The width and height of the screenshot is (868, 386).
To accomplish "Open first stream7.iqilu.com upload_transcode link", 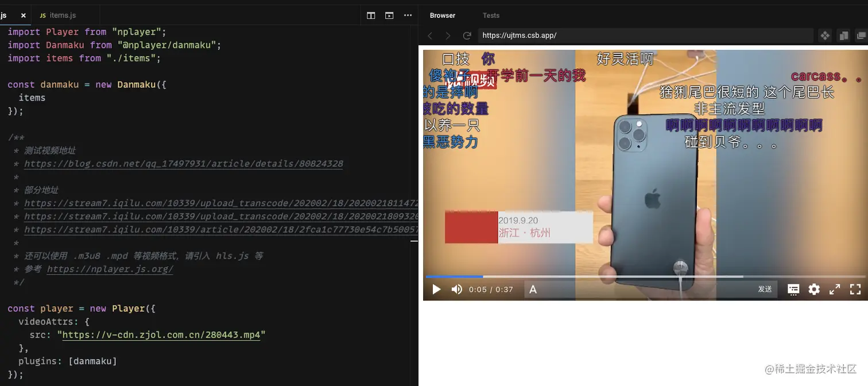I will 221,203.
